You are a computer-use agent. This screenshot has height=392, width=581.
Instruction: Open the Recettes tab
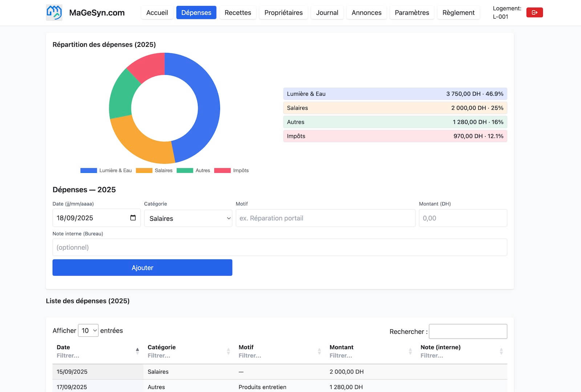coord(237,13)
